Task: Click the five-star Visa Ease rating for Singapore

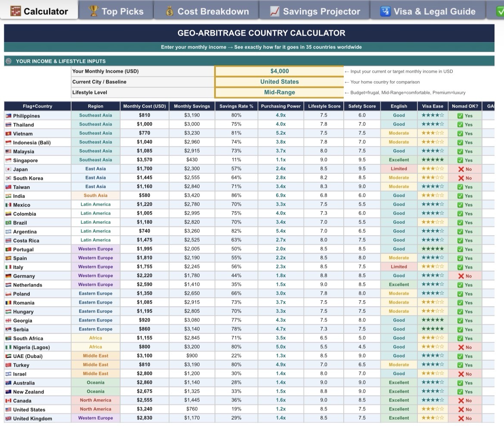Action: coord(432,160)
